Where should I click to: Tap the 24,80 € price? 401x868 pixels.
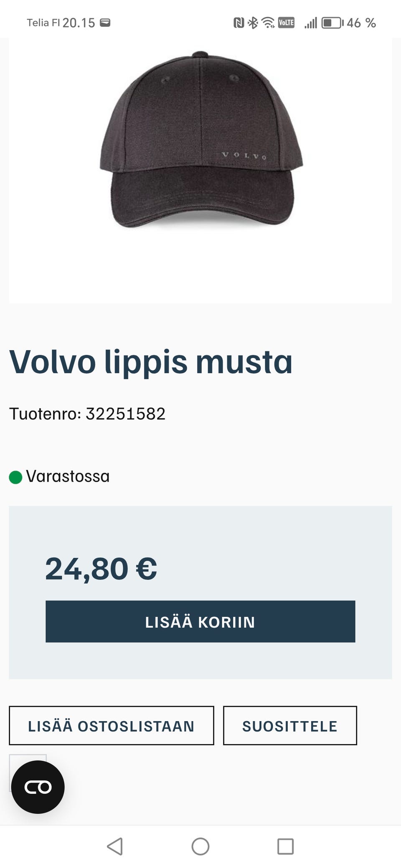101,568
